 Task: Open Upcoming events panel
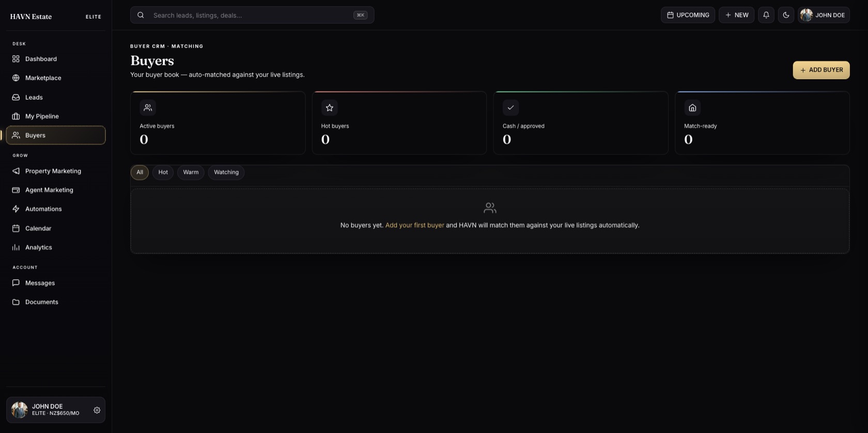(688, 15)
